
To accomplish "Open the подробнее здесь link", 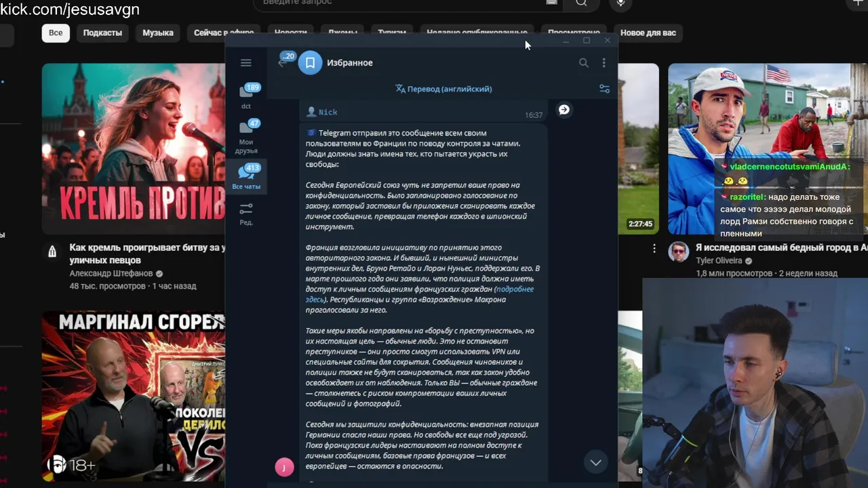I will 419,294.
